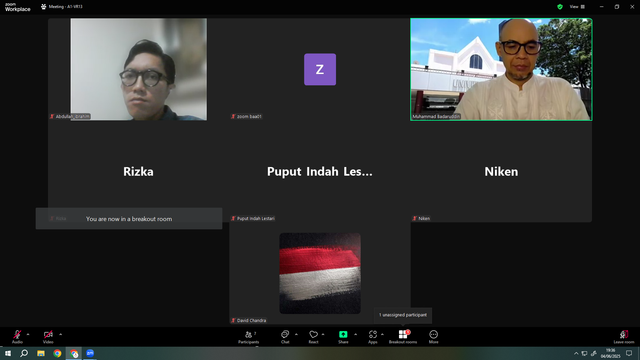
Task: Click 'You are now in a breakout room' notice
Action: pyautogui.click(x=129, y=219)
